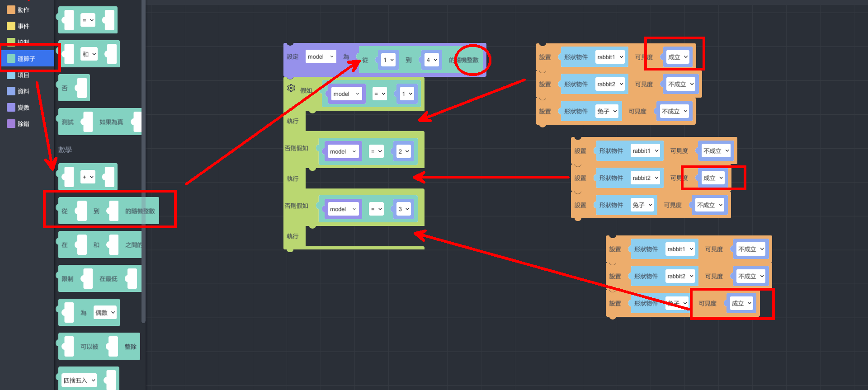868x390 pixels.
Task: Open the model dropdown in the 設定 block
Action: 321,57
